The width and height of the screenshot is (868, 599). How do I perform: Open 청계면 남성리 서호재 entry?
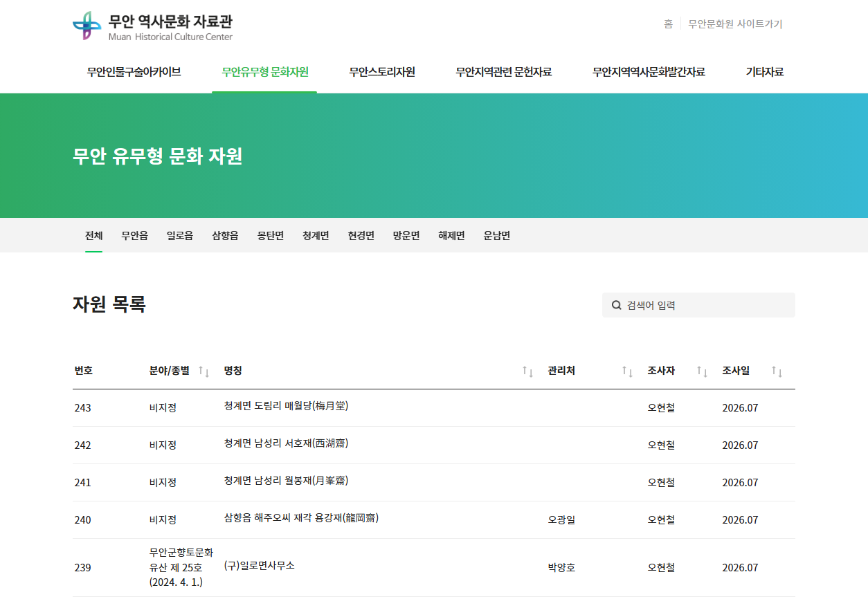point(286,443)
